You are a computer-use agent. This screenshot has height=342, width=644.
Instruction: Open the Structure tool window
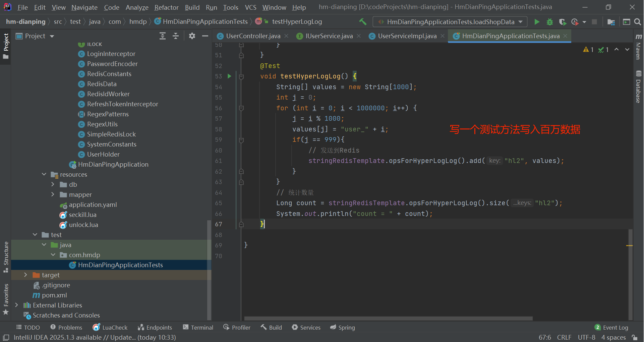[6, 257]
